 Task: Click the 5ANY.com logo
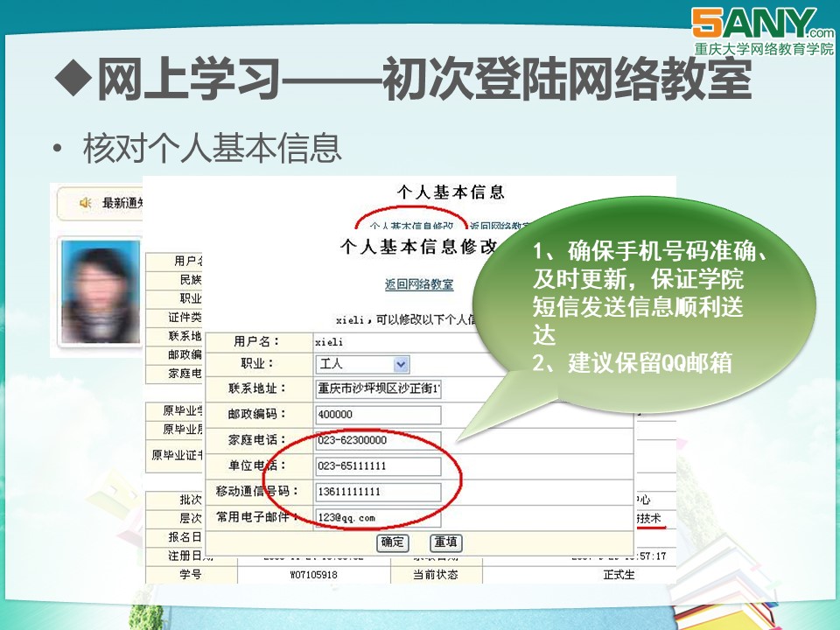(760, 30)
